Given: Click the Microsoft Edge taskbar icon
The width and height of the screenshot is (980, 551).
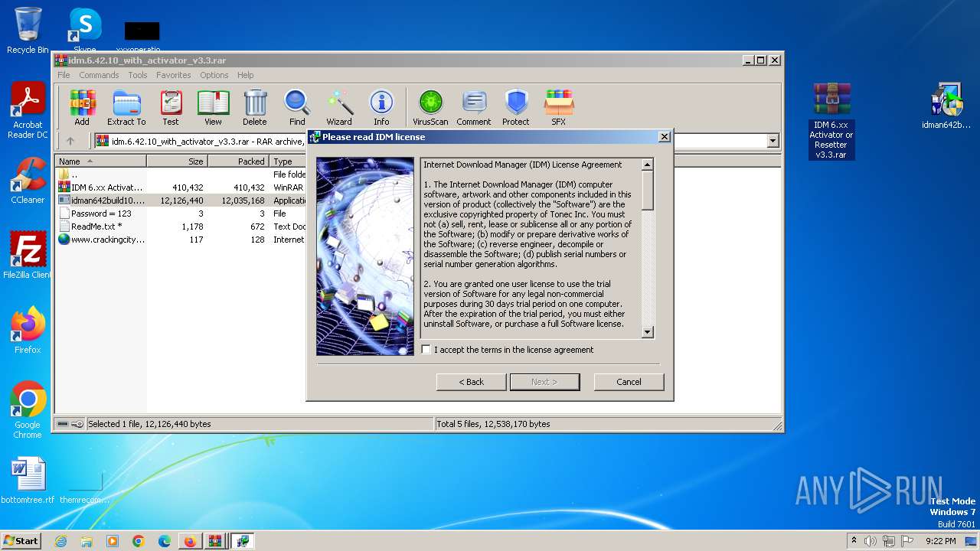Looking at the screenshot, I should 164,541.
